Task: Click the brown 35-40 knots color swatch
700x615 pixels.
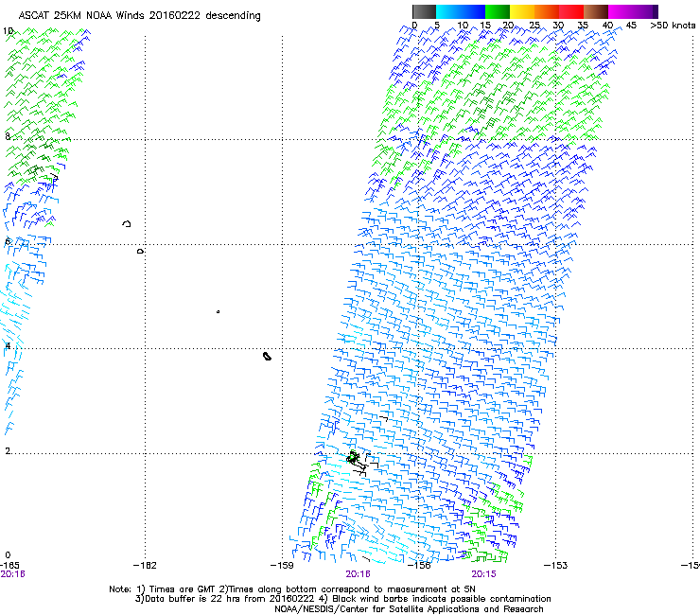Action: tap(596, 11)
